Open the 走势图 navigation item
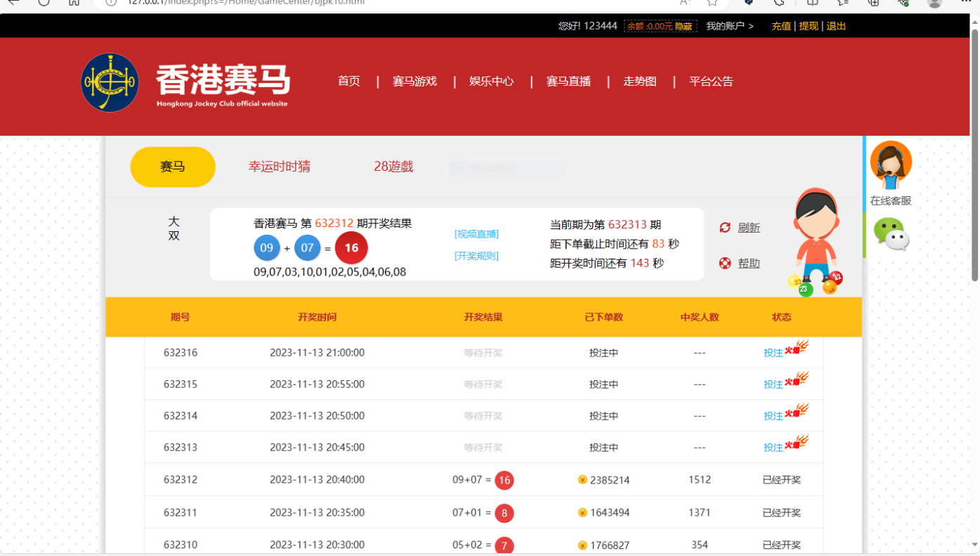Screen dimensions: 980x556 640,82
